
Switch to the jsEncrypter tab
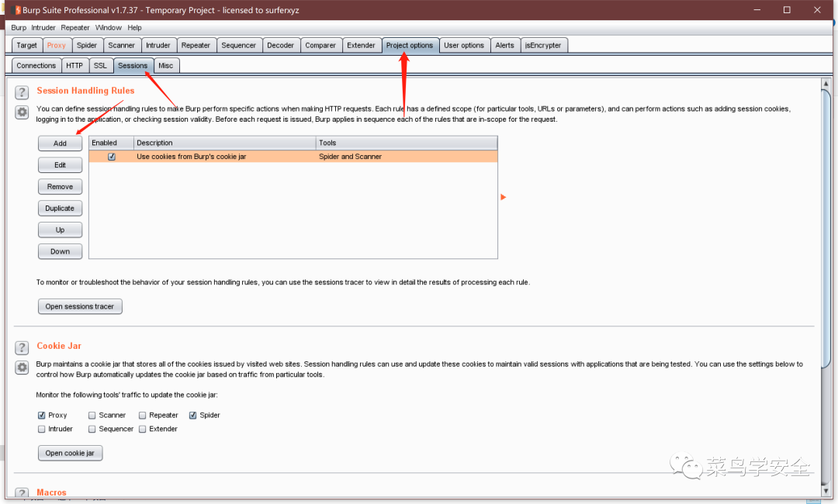(x=543, y=46)
